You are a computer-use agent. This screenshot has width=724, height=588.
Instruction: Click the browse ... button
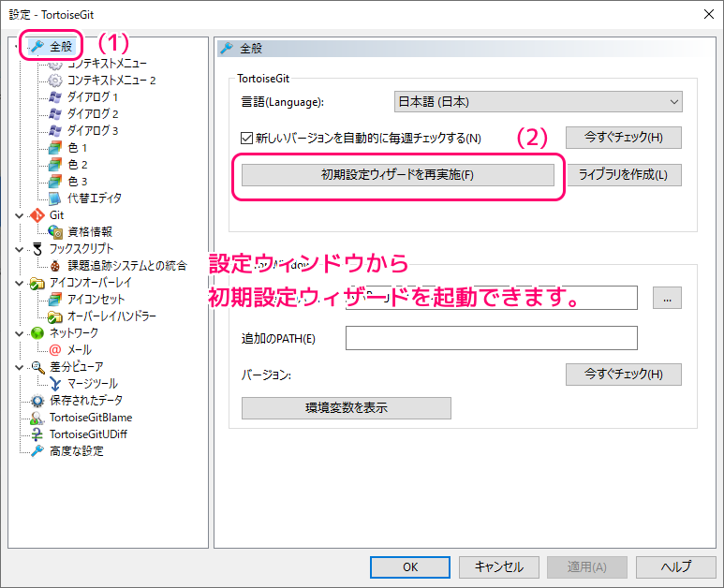click(667, 298)
